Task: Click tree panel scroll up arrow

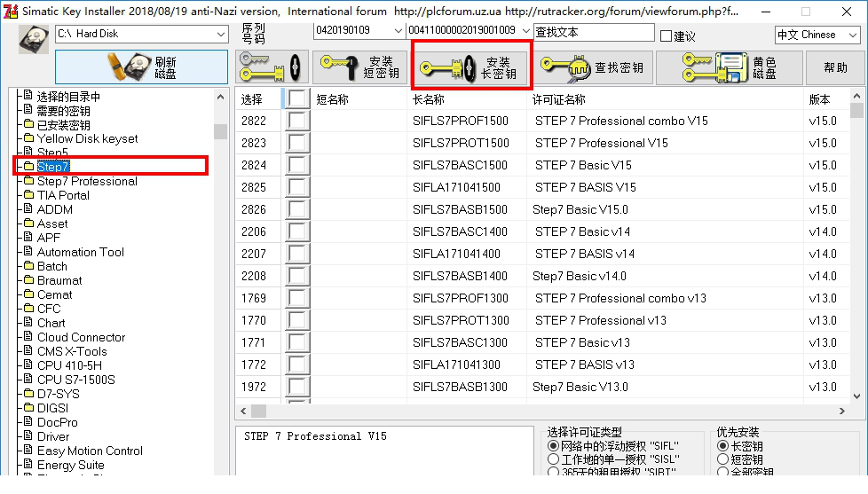Action: [220, 97]
